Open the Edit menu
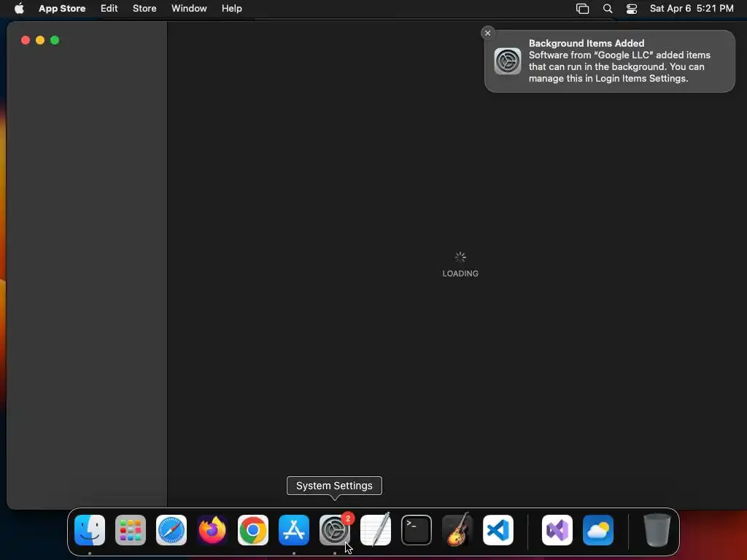The height and width of the screenshot is (560, 747). point(109,9)
